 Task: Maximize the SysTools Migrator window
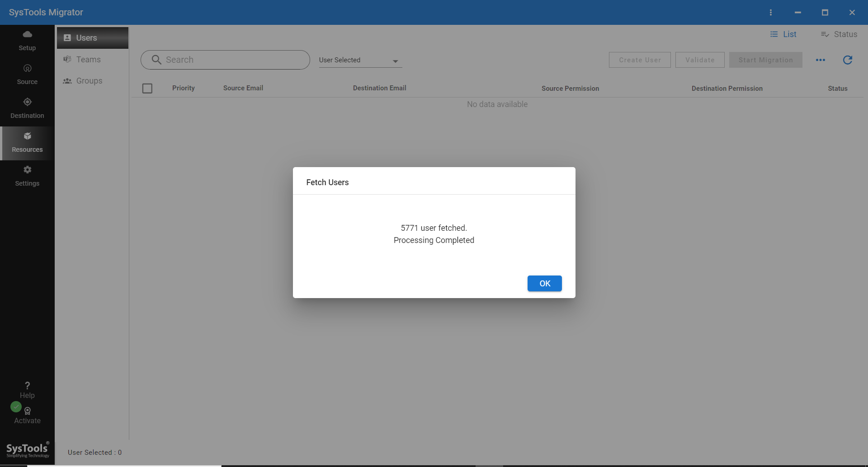(825, 13)
